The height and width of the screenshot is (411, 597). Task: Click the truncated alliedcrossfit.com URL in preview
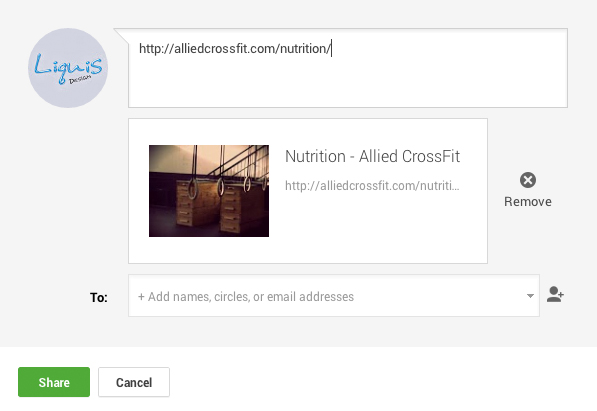click(x=372, y=186)
